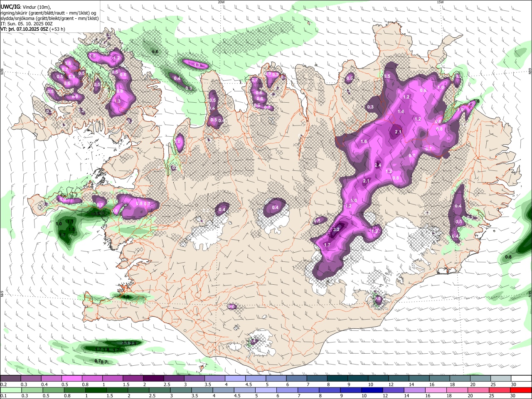532x399 pixels.
Task: Click the red 30 mm rain legend swatch
Action: (x=521, y=390)
